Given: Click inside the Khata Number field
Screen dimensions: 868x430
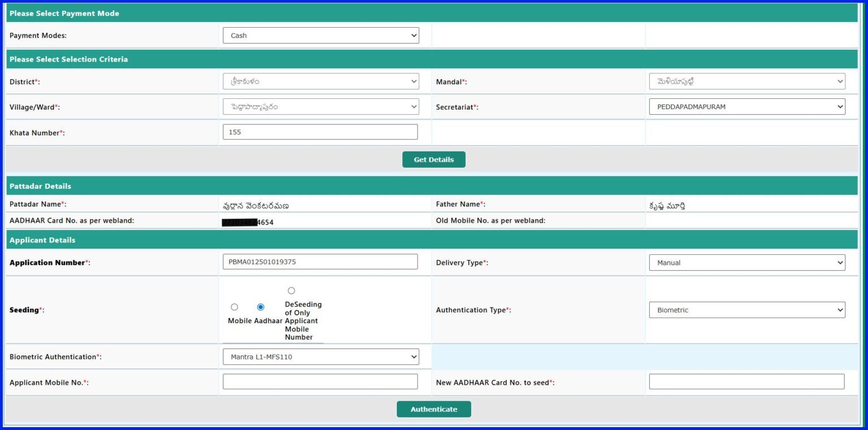Looking at the screenshot, I should (x=320, y=131).
